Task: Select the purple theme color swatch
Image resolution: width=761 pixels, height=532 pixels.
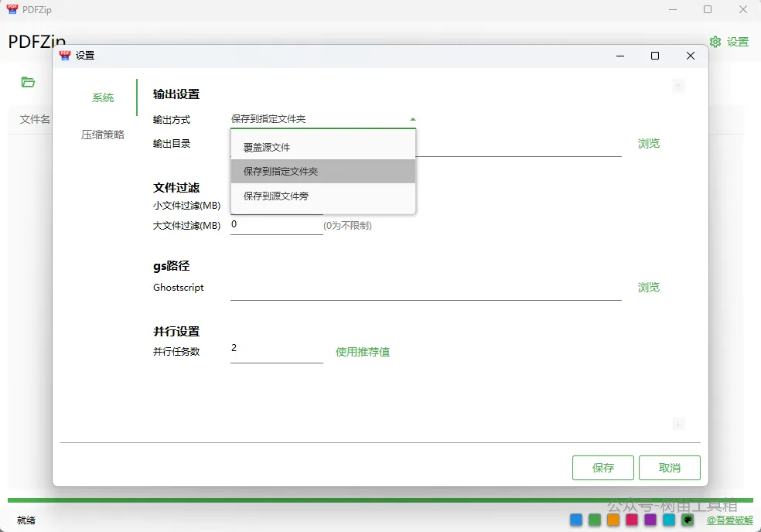Action: point(650,520)
